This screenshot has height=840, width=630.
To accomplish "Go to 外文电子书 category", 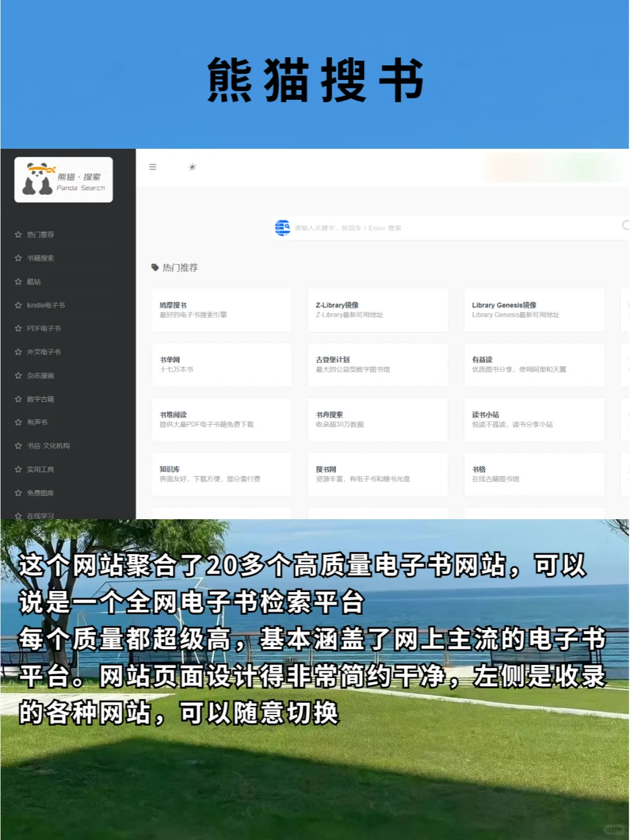I will tap(44, 352).
